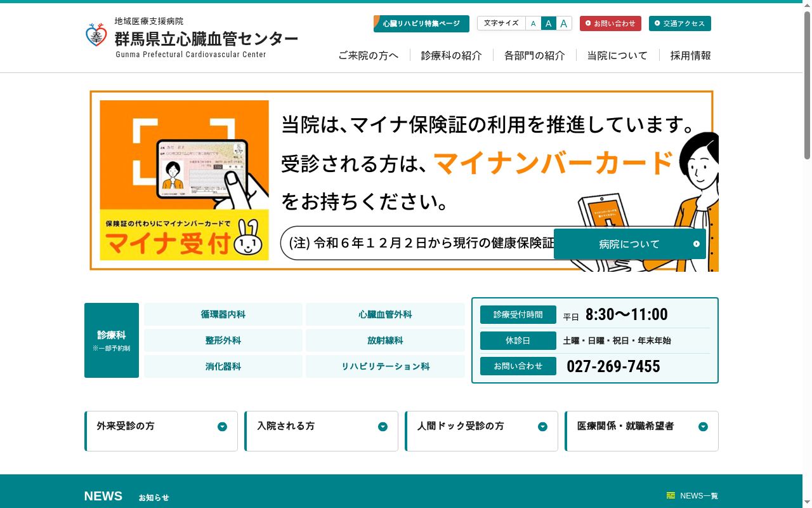The width and height of the screenshot is (812, 508).
Task: Open the 各部門の紹介 menu
Action: tap(535, 55)
